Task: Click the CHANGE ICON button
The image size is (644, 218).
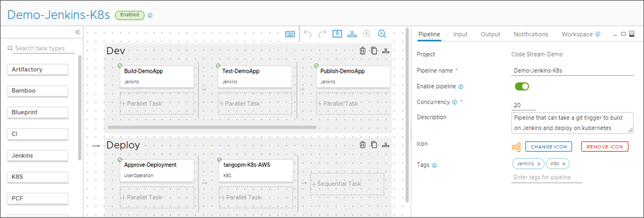Action: pos(548,147)
